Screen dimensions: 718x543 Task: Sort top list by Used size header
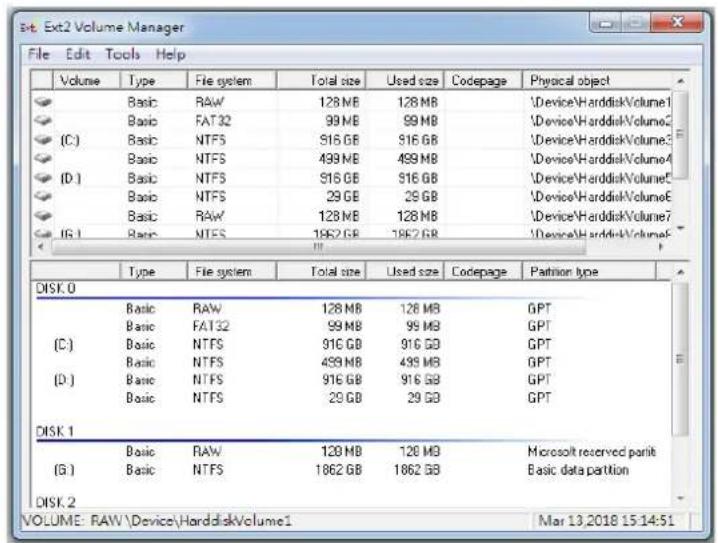405,81
